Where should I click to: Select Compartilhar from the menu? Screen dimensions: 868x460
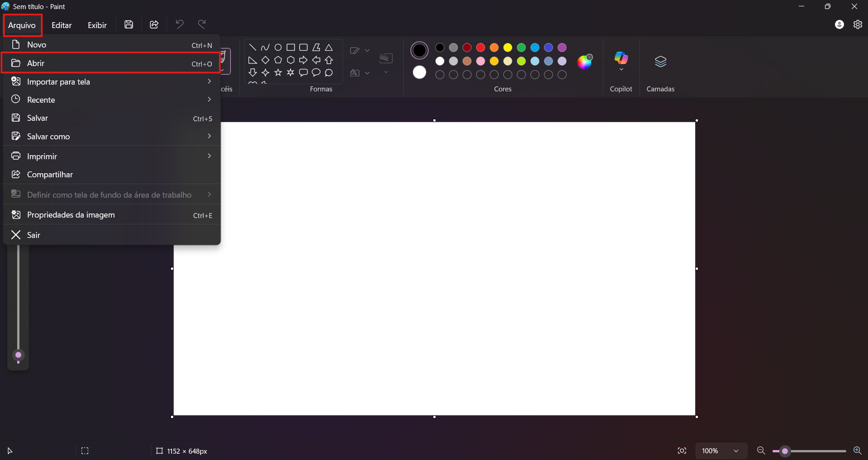[x=112, y=175]
